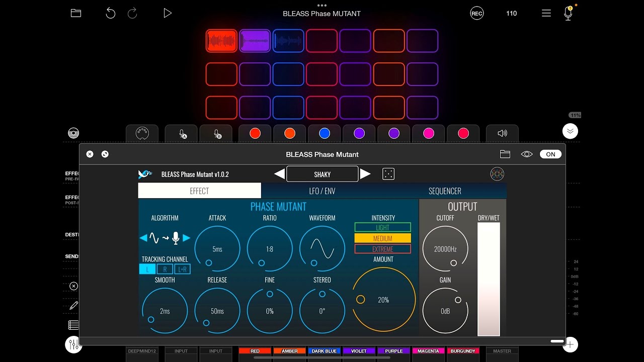Click the RATIO knob showing 1:8
The height and width of the screenshot is (362, 644).
click(270, 249)
